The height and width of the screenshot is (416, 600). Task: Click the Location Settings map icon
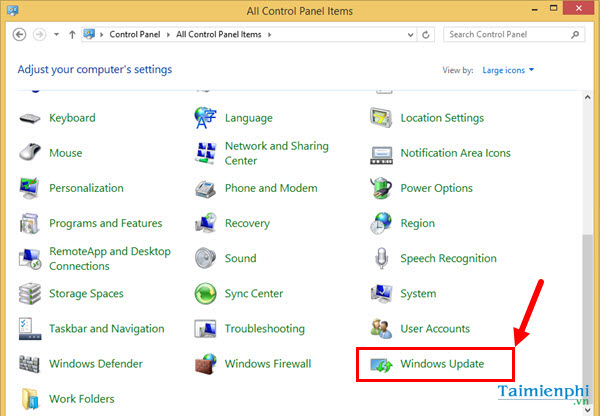[x=381, y=118]
